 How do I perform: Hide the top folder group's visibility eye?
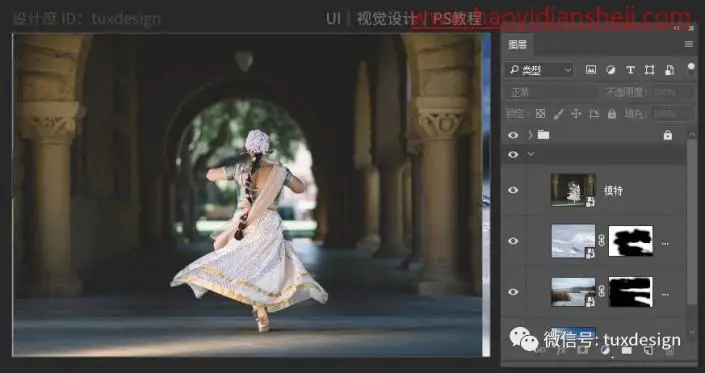tap(513, 135)
